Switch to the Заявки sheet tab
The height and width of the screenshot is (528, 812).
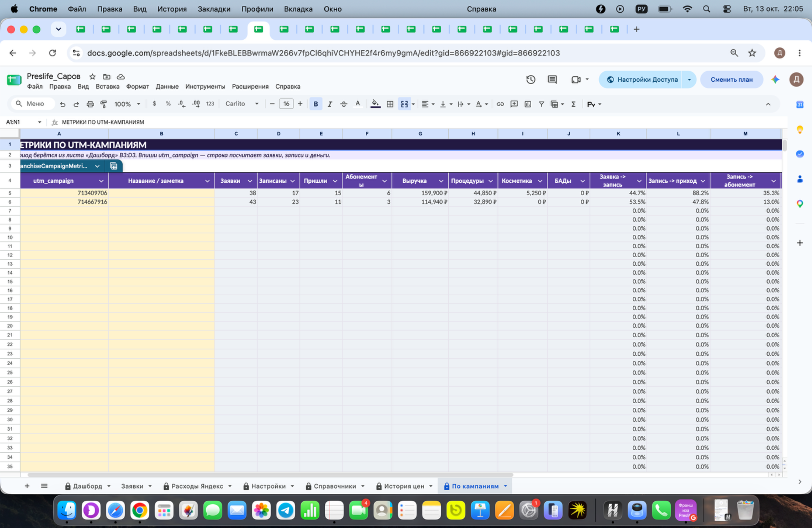pyautogui.click(x=132, y=486)
